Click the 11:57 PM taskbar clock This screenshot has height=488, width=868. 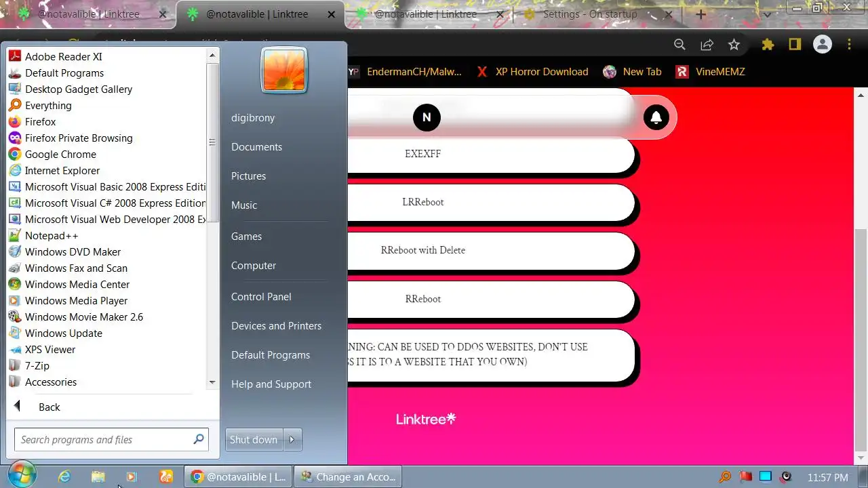click(x=828, y=478)
